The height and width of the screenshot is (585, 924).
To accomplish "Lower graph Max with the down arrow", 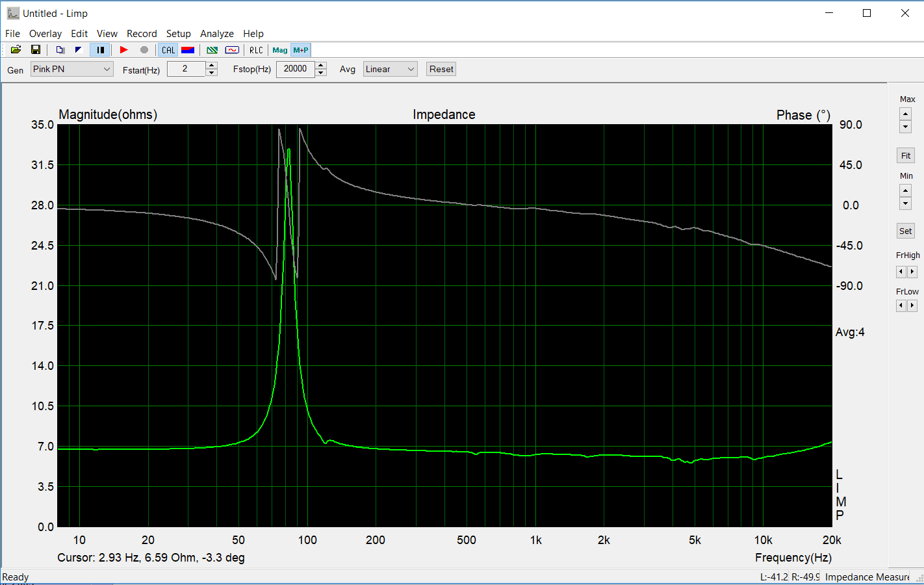I will [x=905, y=127].
